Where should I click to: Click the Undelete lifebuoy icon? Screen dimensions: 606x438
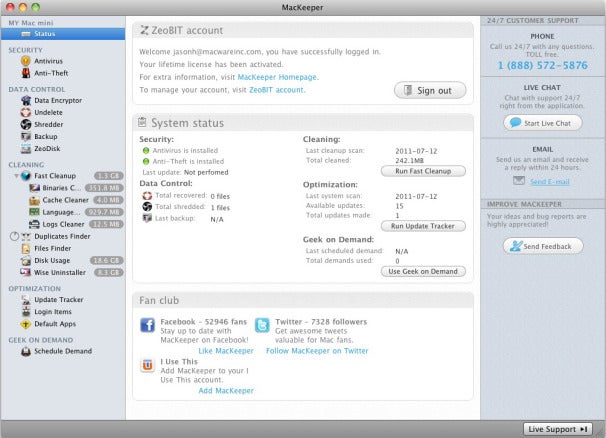click(26, 112)
